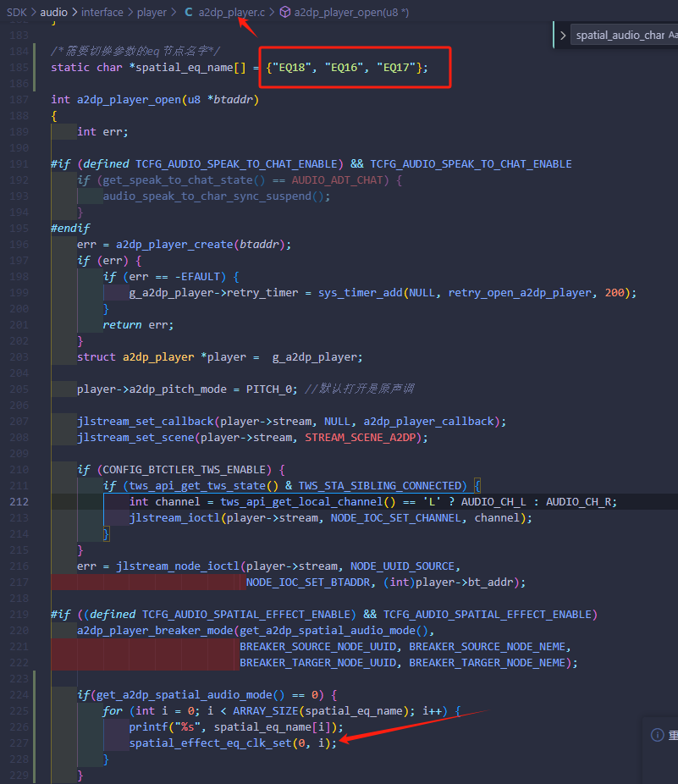
Task: Click the "AUDIO_CH_R" constant
Action: (578, 501)
